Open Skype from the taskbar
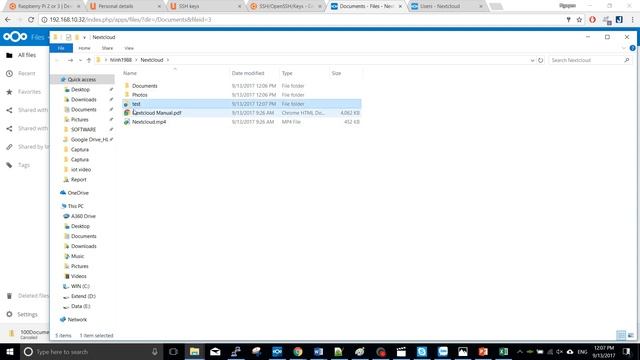This screenshot has height=360, width=640. tap(422, 351)
